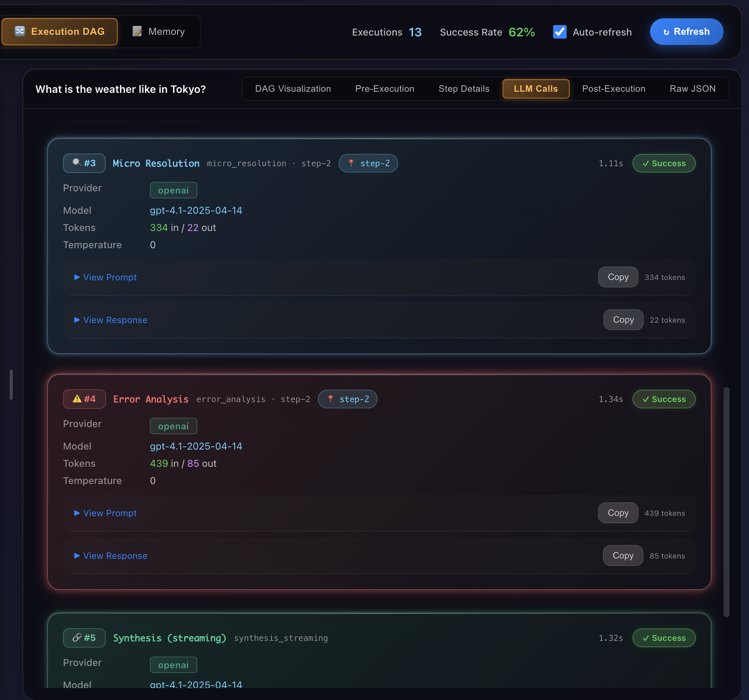
Task: Click the openai provider tag on call #3
Action: [x=173, y=190]
